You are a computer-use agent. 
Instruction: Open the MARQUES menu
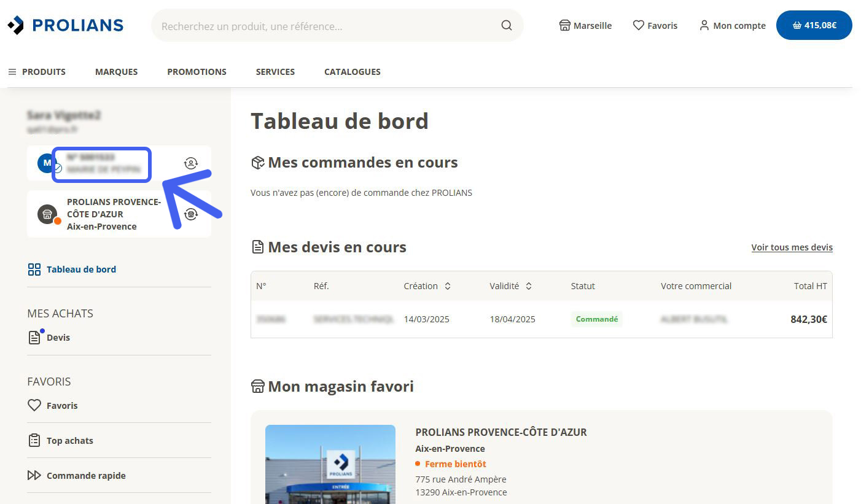(117, 72)
